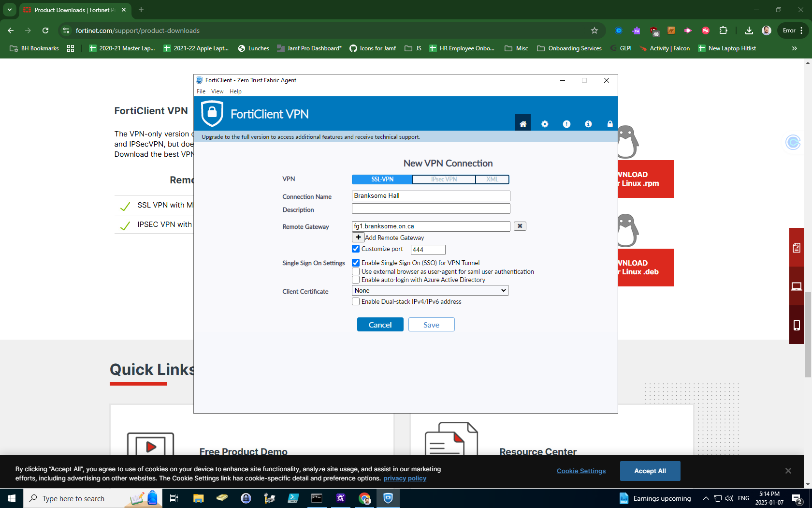Show hidden system tray icons
This screenshot has width=812, height=508.
[x=706, y=498]
